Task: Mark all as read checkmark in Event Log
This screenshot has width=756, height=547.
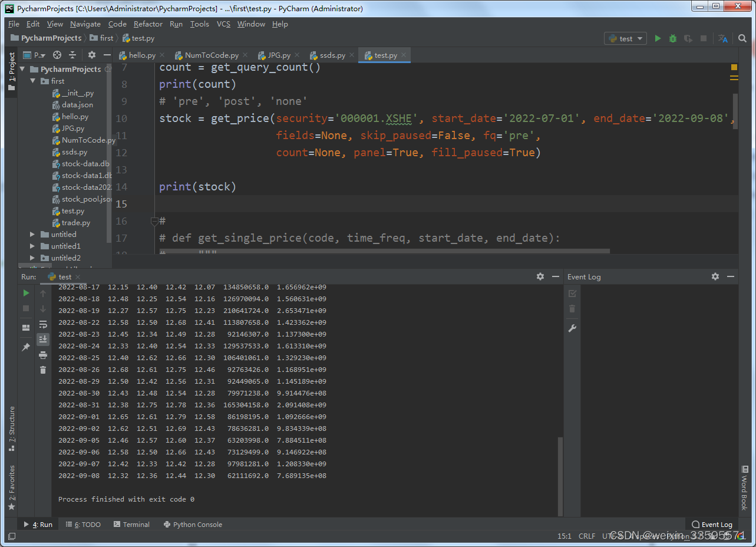Action: point(572,293)
